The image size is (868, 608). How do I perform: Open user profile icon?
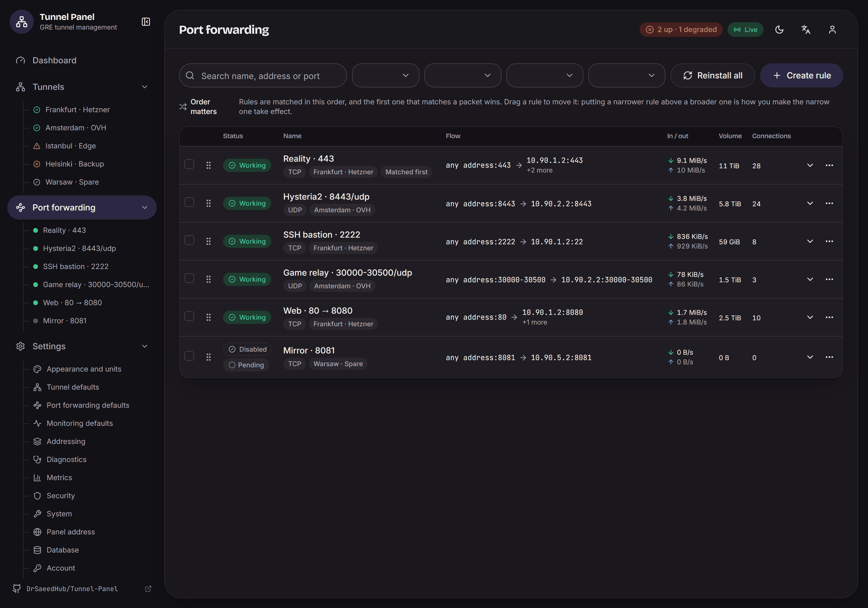[832, 29]
